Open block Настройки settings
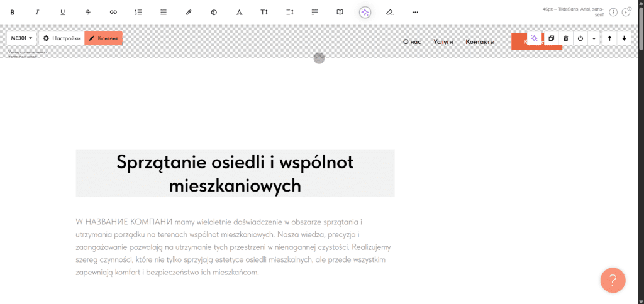This screenshot has height=304, width=644. pos(62,38)
